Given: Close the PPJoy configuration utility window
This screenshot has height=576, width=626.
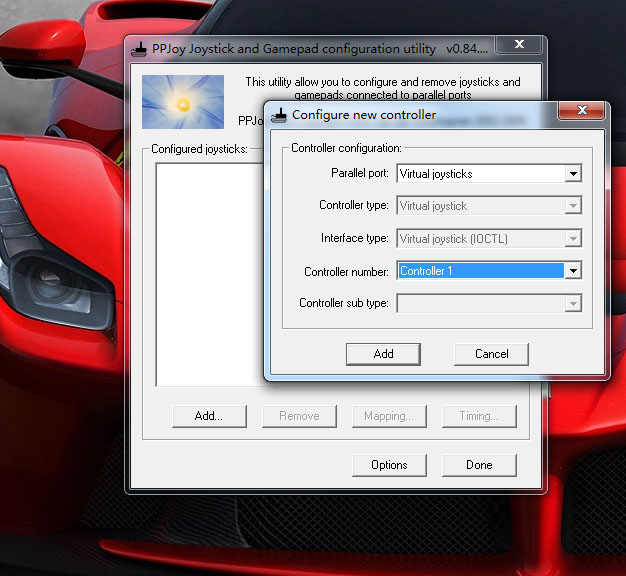Looking at the screenshot, I should (x=519, y=44).
